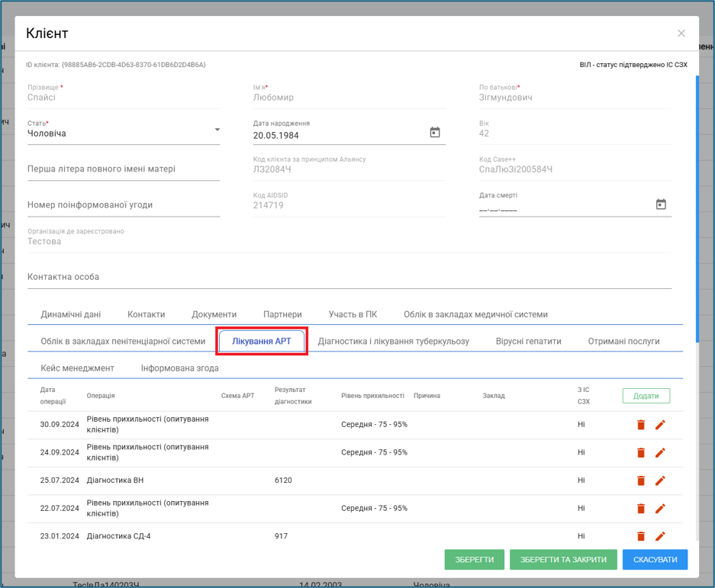Edit the 23.01.2024 Діагностика СД-4 row
The width and height of the screenshot is (715, 588).
[660, 536]
